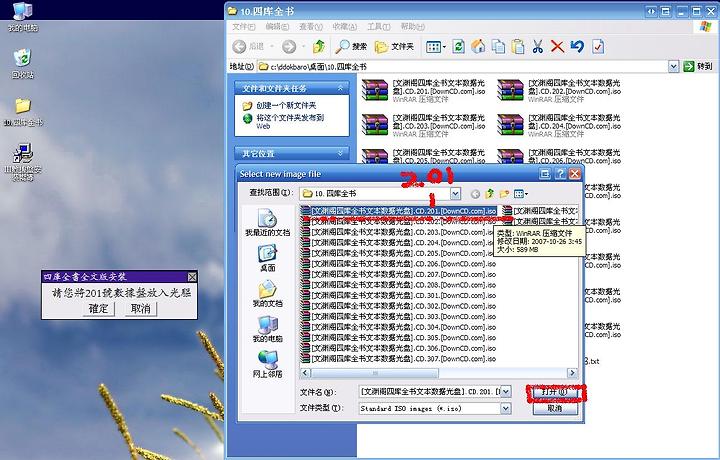Open 网上邻居 in dialog places bar
Image resolution: width=720 pixels, height=460 pixels.
tap(267, 364)
